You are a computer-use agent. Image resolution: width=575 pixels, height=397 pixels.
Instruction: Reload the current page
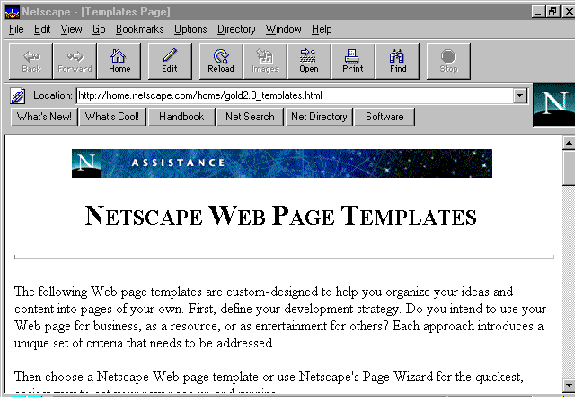[x=221, y=61]
